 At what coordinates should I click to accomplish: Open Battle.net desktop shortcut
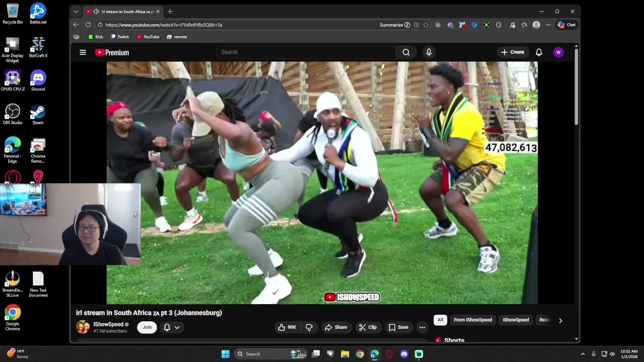(38, 14)
